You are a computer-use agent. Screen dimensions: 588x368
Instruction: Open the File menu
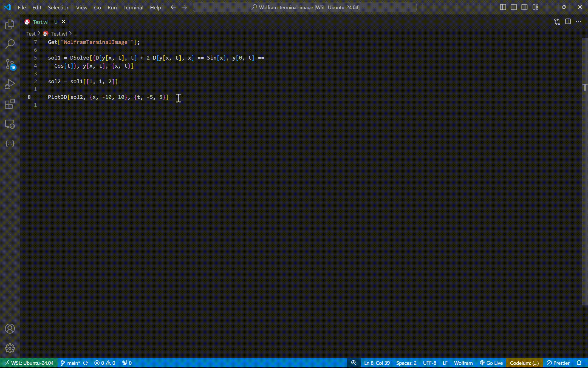(22, 8)
